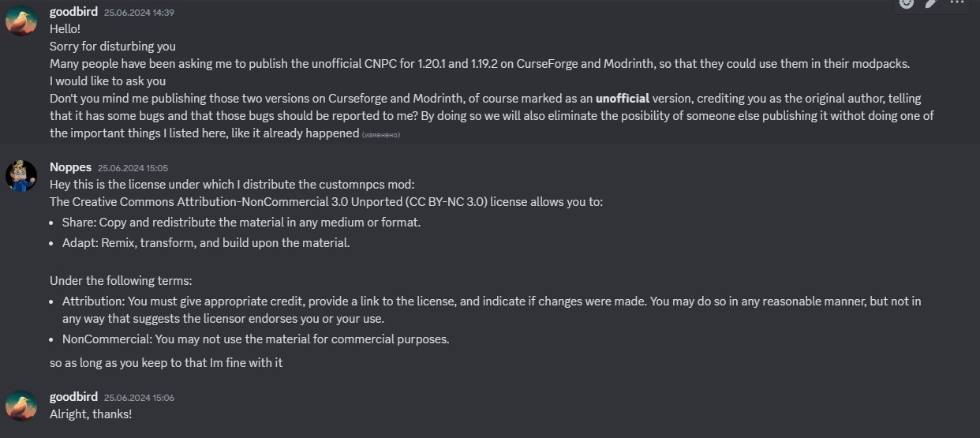Screen dimensions: 980x438
Task: Click the bold word "unofficial"
Action: point(622,99)
